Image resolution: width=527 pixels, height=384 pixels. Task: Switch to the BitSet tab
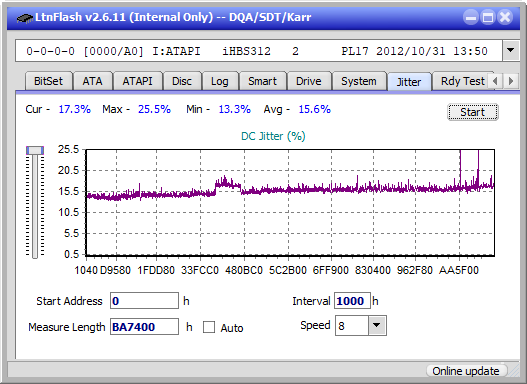pyautogui.click(x=48, y=81)
